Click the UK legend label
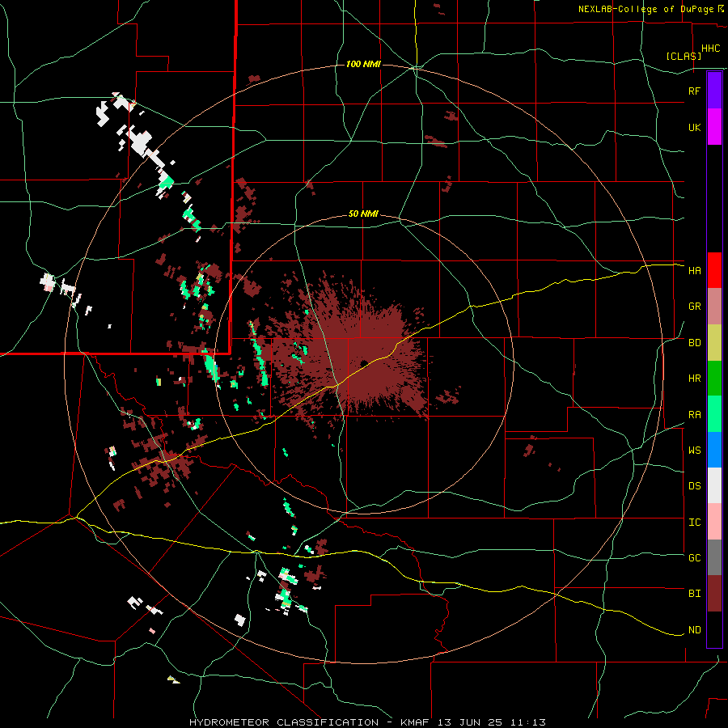728x728 pixels. pyautogui.click(x=694, y=127)
